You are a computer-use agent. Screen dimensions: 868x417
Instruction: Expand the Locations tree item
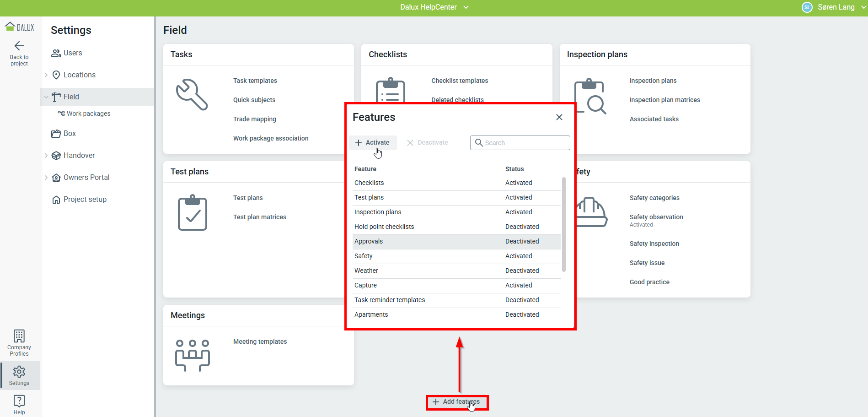click(46, 75)
